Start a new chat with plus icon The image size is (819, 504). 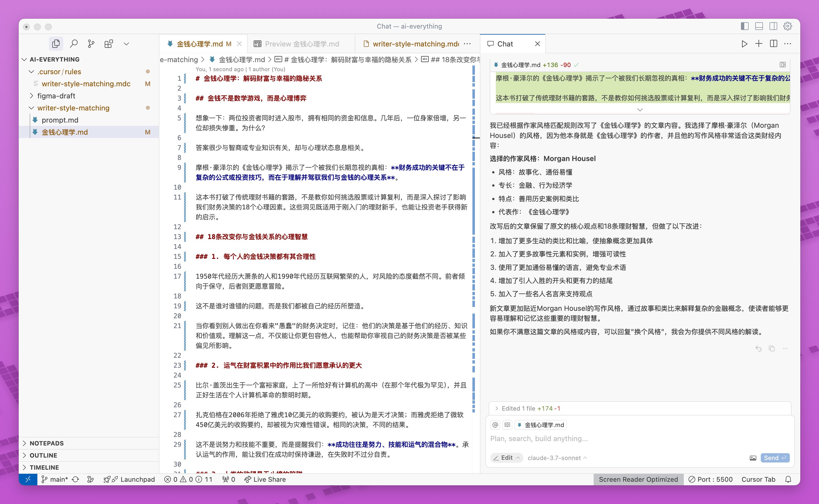point(759,44)
